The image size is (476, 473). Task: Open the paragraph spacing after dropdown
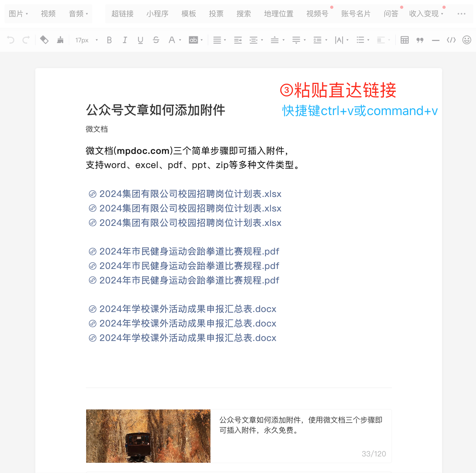[299, 40]
